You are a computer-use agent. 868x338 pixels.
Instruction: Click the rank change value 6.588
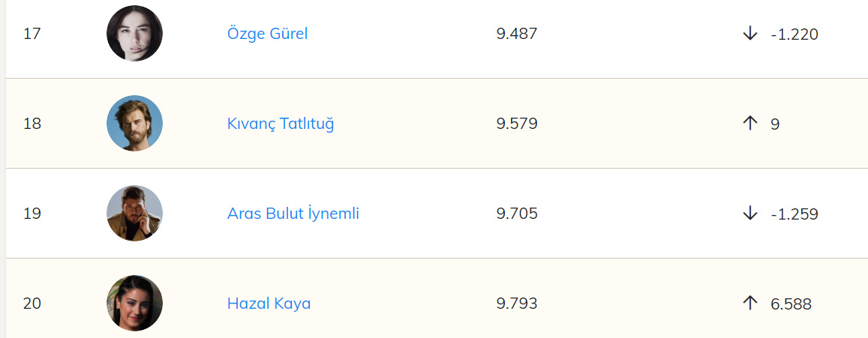point(791,304)
